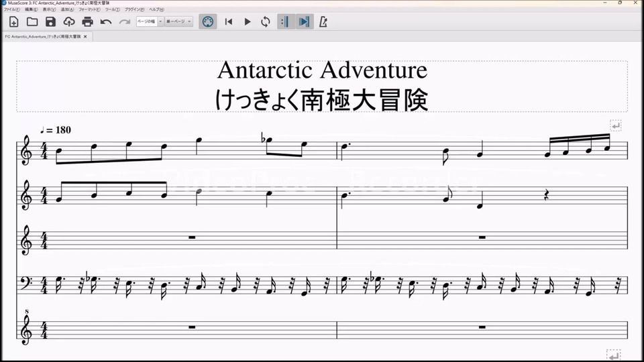Screen dimensions: 644x362
Task: Maximize or restore the MuseScore window
Action: point(620,3)
